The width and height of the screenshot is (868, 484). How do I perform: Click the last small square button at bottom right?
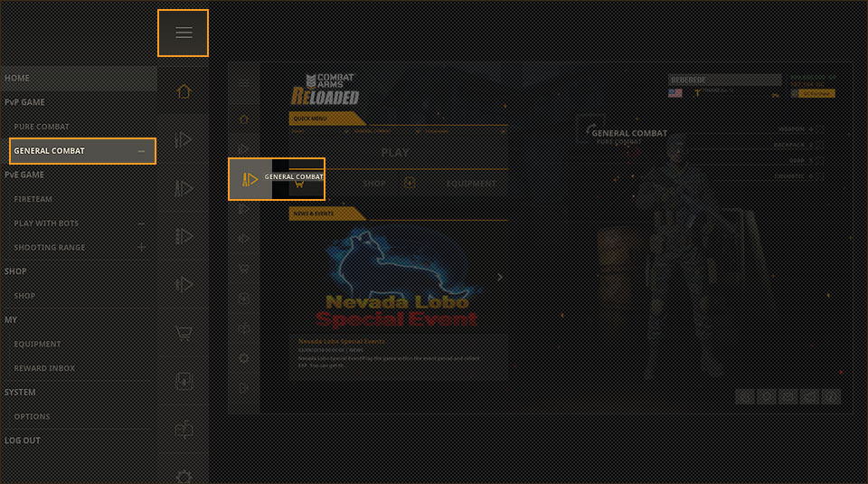click(x=831, y=396)
